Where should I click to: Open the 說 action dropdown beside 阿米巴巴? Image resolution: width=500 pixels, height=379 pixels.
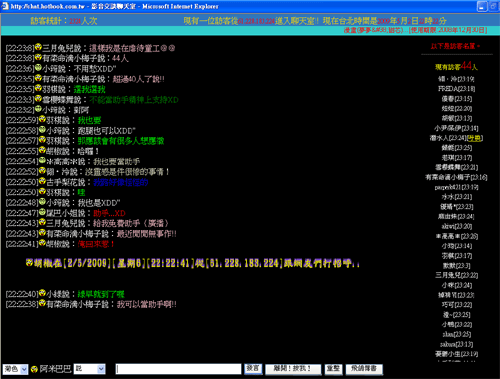click(x=89, y=369)
